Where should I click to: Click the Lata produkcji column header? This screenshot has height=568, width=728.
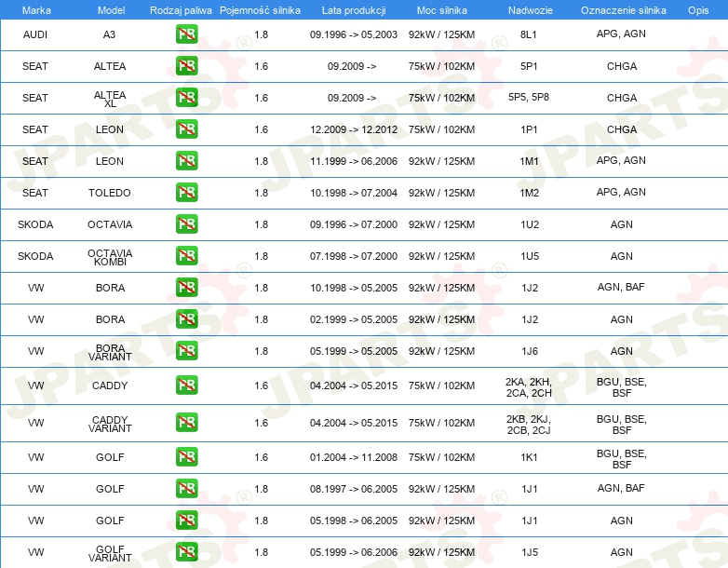(354, 10)
